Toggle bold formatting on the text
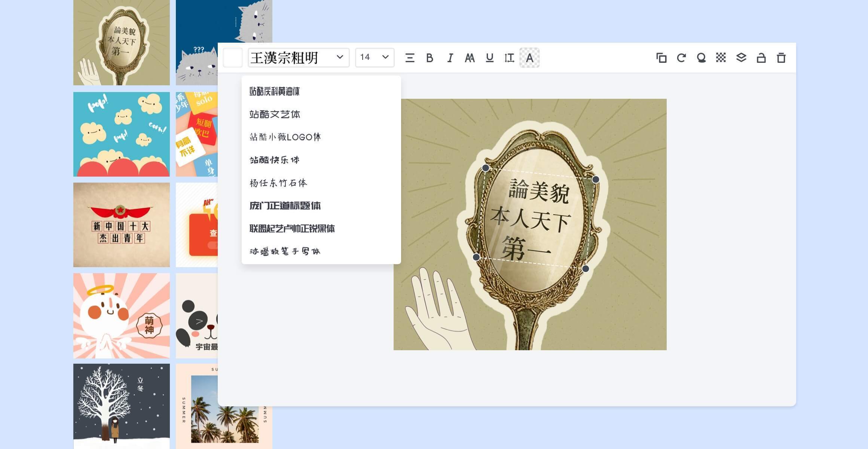868x449 pixels. (x=430, y=58)
